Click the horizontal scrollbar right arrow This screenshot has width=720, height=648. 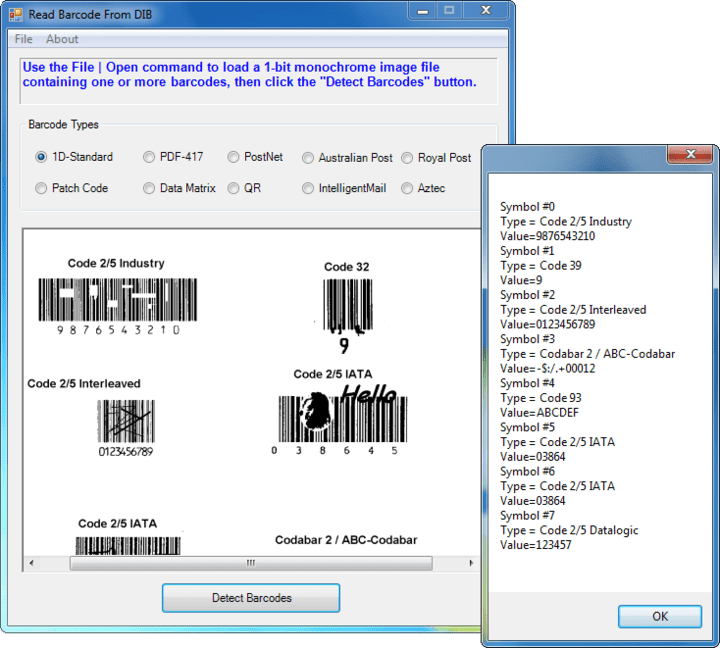pyautogui.click(x=471, y=563)
